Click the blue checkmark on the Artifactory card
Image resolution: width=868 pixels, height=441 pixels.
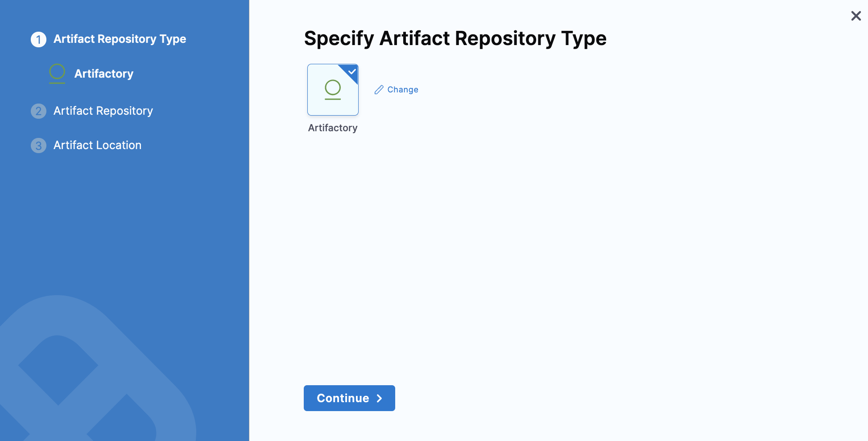[x=352, y=71]
